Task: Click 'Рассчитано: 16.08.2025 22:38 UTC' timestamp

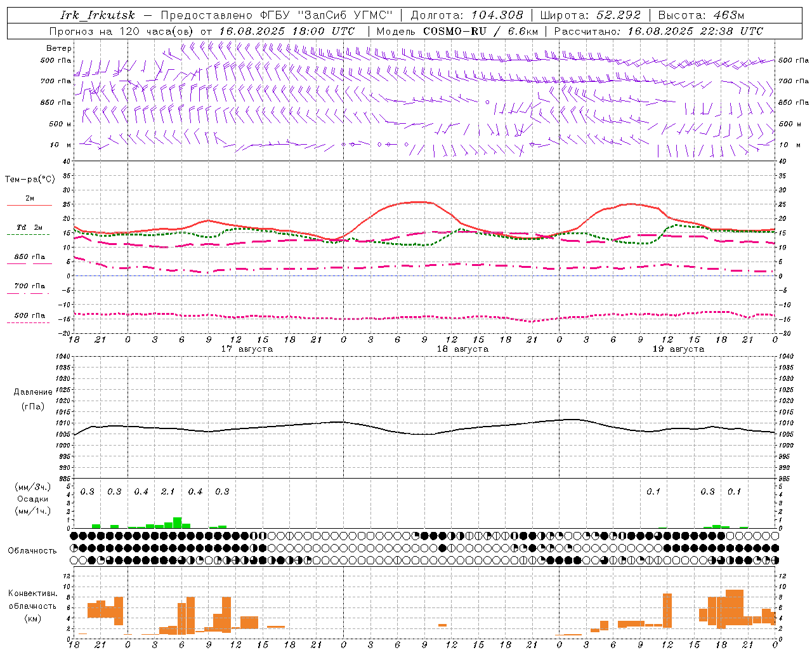Action: pyautogui.click(x=658, y=31)
